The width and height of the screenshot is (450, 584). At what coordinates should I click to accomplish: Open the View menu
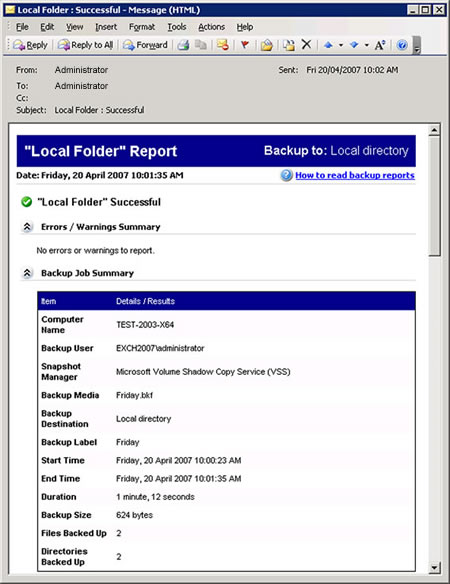pyautogui.click(x=75, y=27)
